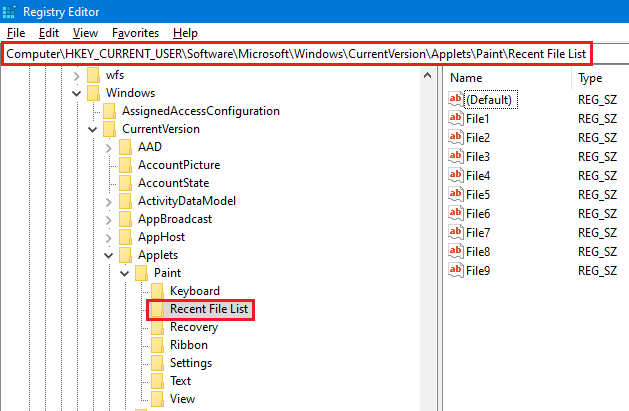Viewport: 629px width, 411px height.
Task: Select the AssignedAccessConfiguration folder icon
Action: [x=110, y=111]
